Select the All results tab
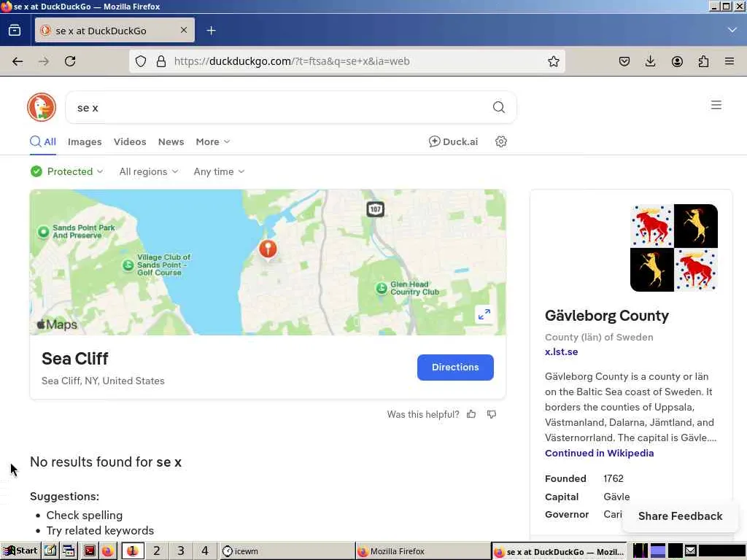Screen dimensions: 747x560 pyautogui.click(x=43, y=141)
